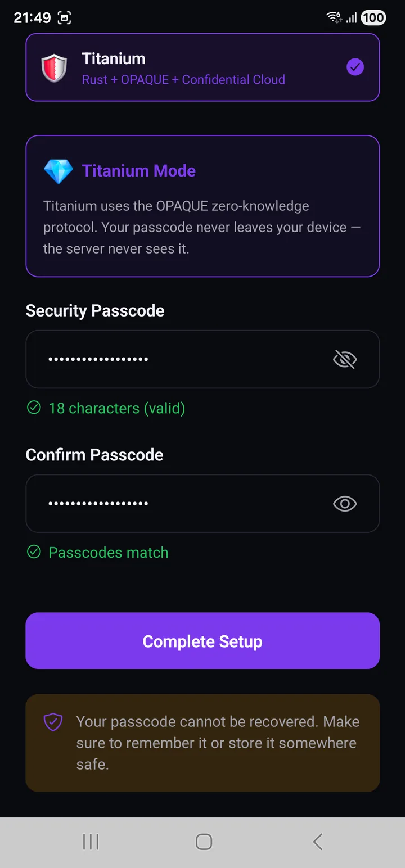Tap the Android back arrow
Viewport: 405px width, 868px height.
[318, 842]
